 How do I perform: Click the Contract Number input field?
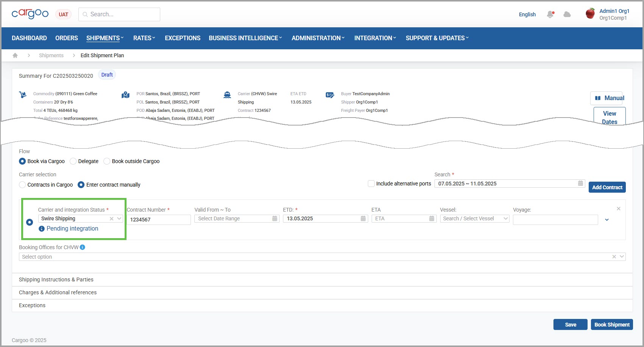[x=159, y=220]
